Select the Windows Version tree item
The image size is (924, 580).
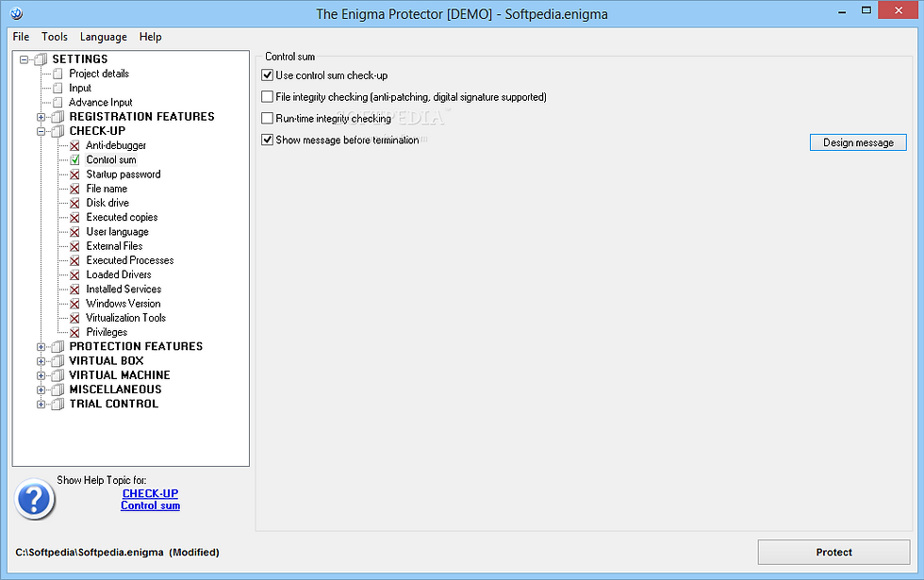pos(124,304)
